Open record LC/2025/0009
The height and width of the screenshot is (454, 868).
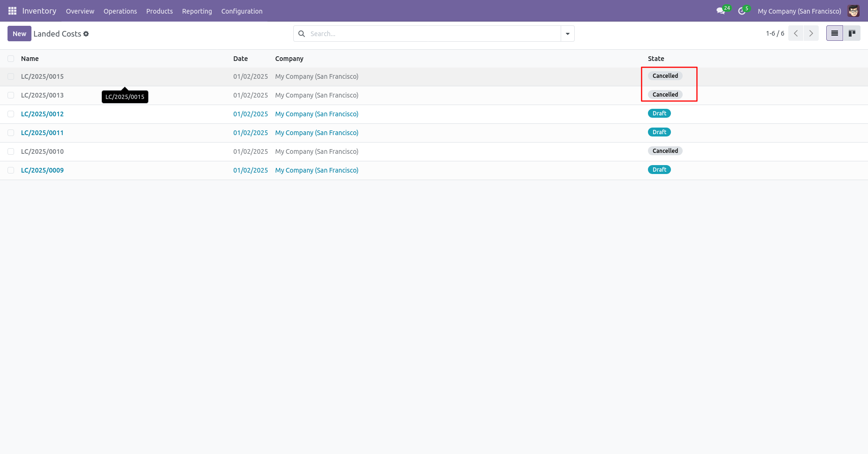click(x=42, y=170)
